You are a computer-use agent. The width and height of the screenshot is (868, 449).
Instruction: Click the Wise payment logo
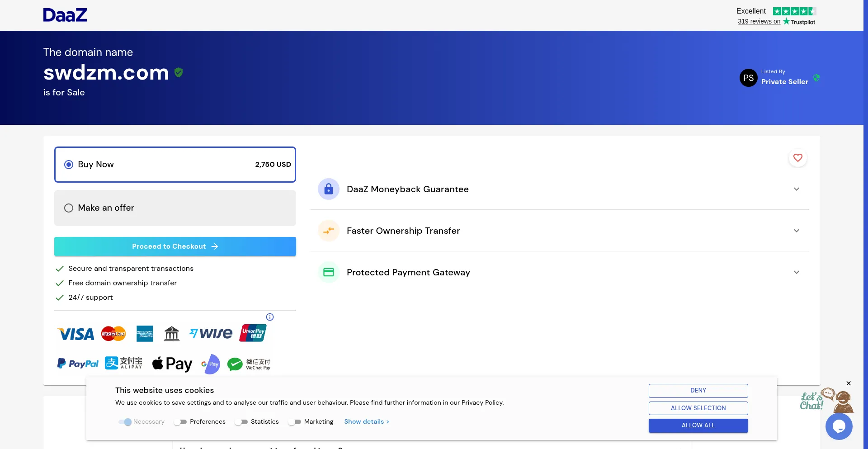click(x=211, y=334)
